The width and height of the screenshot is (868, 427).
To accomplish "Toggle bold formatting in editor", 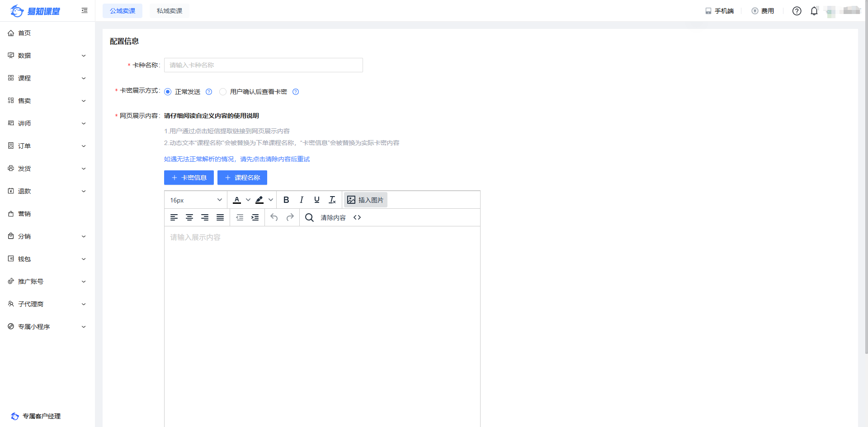I will [286, 200].
